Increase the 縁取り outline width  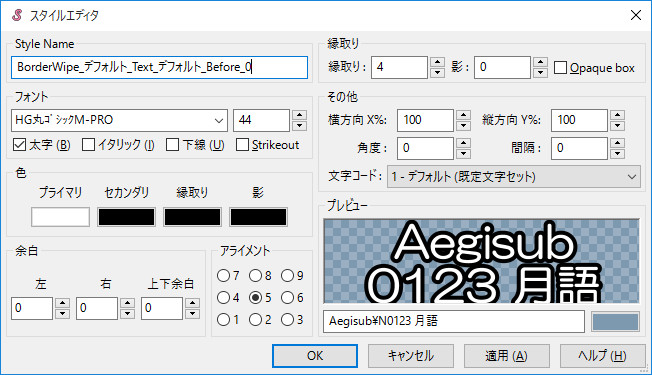click(x=437, y=62)
